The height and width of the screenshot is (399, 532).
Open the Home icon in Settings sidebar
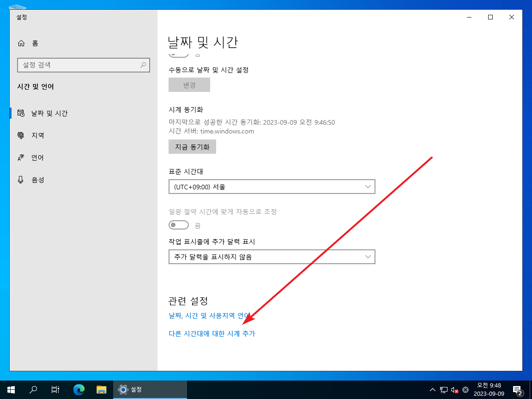[x=21, y=43]
